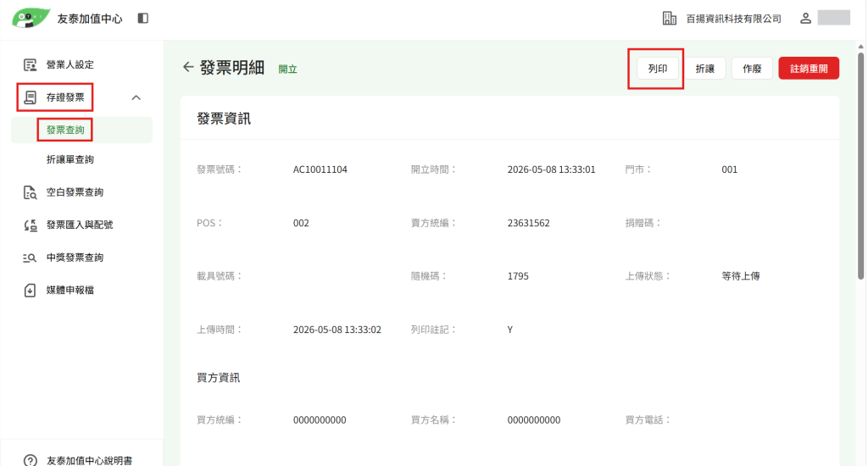This screenshot has width=868, height=466.
Task: Click the 發票匯入與配號 icon
Action: click(x=30, y=225)
